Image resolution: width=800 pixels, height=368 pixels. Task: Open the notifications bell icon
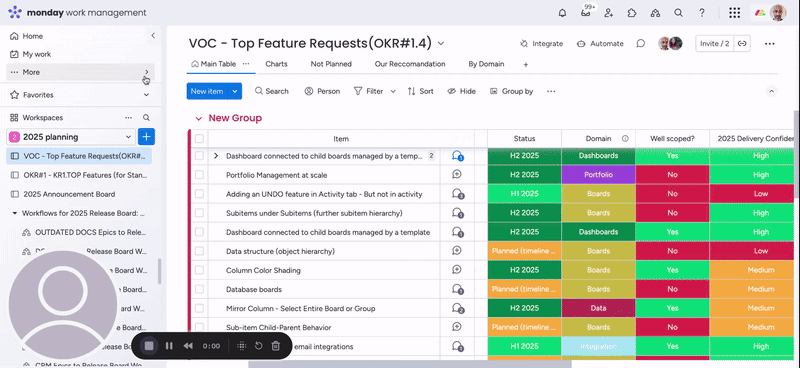click(562, 13)
